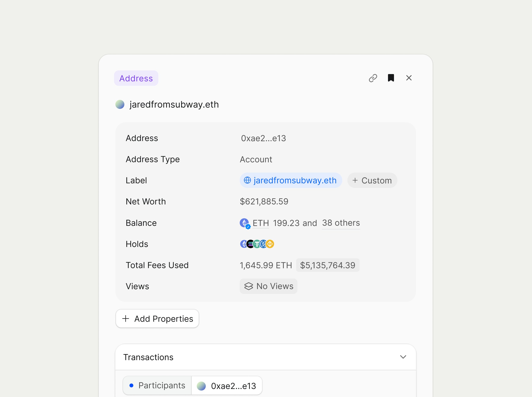Image resolution: width=532 pixels, height=397 pixels.
Task: Select the USDC coin icon under Holds
Action: click(263, 244)
